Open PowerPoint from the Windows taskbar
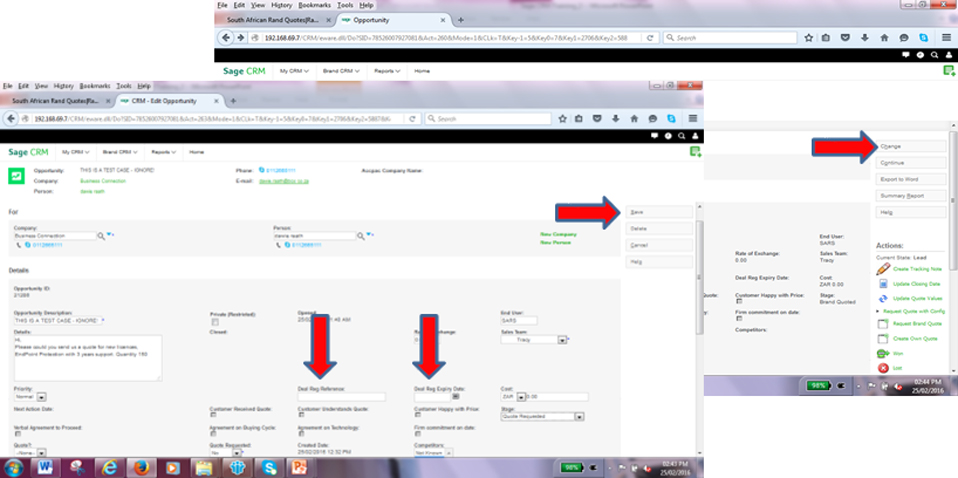The image size is (958, 478). point(301,468)
